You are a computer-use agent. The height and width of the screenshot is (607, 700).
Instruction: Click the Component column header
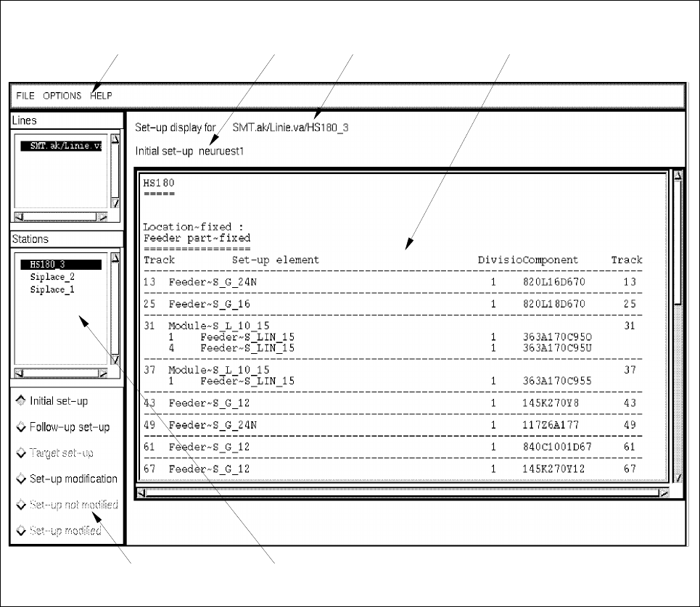pyautogui.click(x=551, y=260)
